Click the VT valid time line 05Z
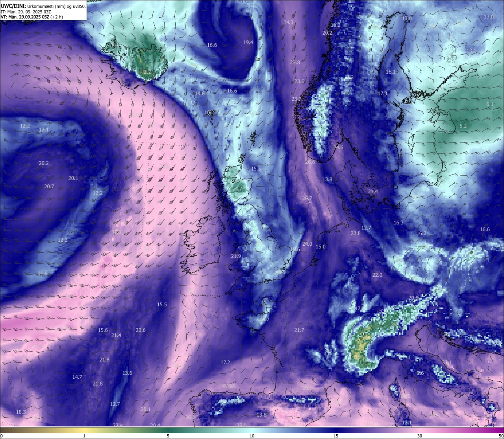504x439 pixels. coord(32,17)
